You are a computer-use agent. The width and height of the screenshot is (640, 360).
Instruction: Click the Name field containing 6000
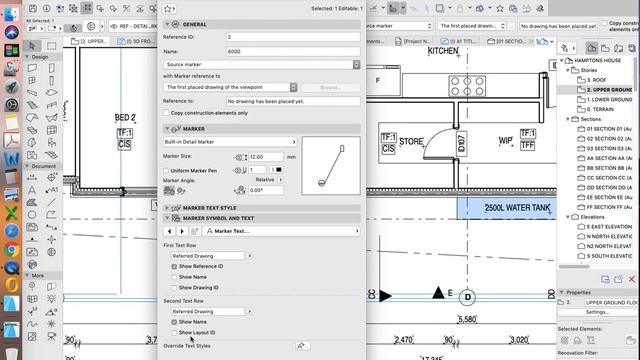click(293, 52)
